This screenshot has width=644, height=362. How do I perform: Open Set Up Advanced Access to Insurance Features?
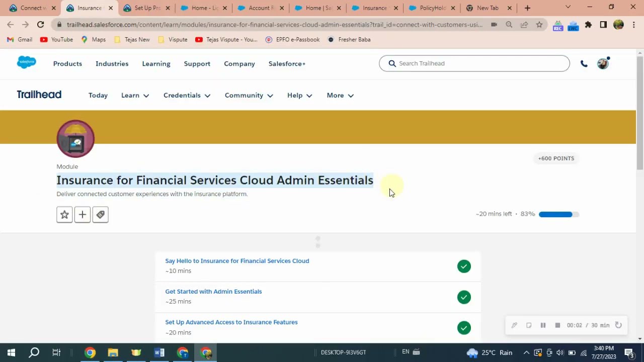click(x=231, y=322)
